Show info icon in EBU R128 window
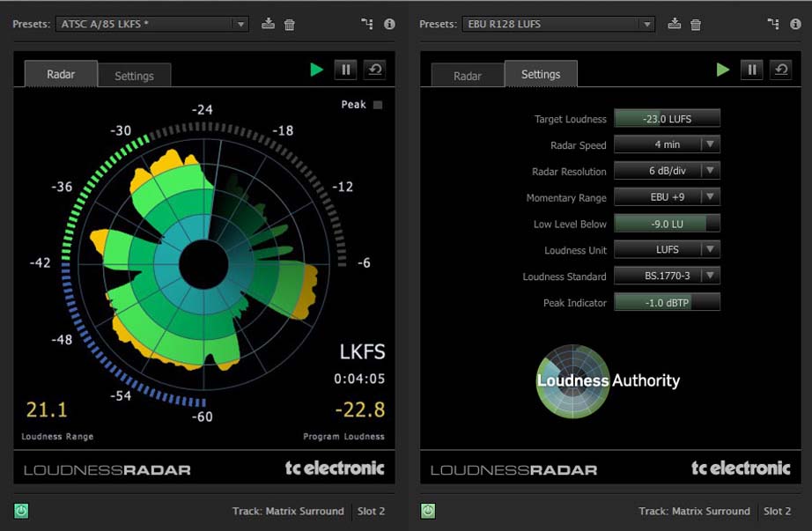This screenshot has width=812, height=531. (795, 24)
